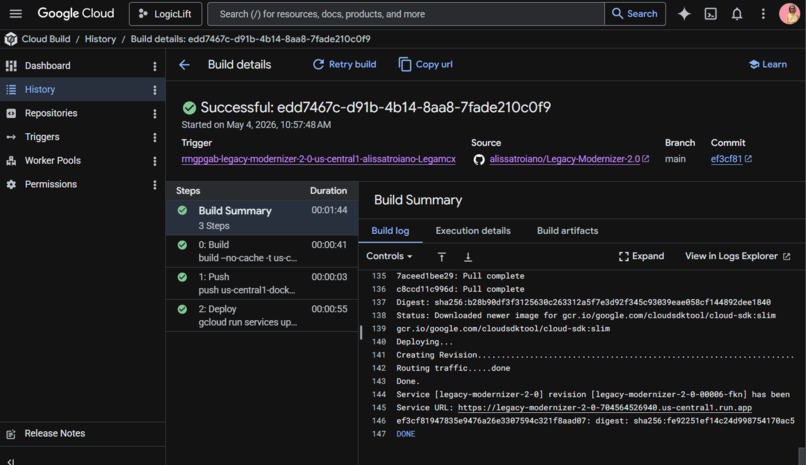Open the user account avatar
Image resolution: width=806 pixels, height=465 pixels.
tap(789, 14)
